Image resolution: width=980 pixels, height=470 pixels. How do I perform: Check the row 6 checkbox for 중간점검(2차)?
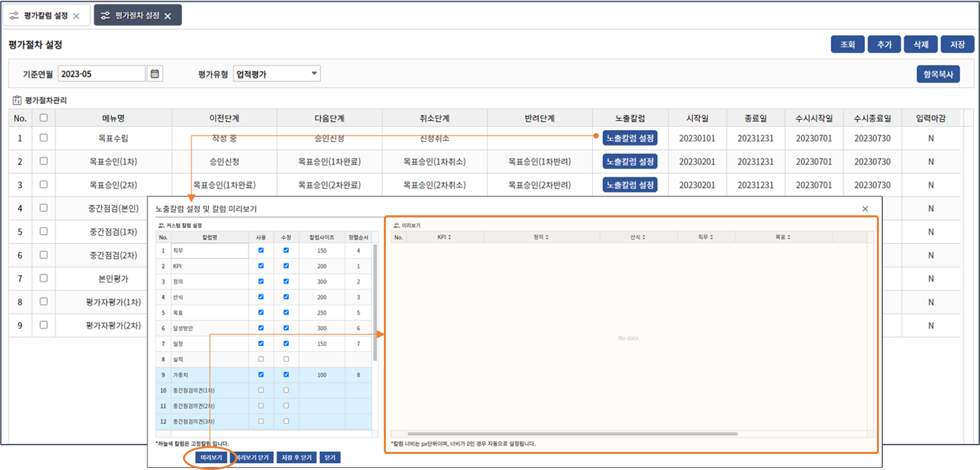(44, 255)
